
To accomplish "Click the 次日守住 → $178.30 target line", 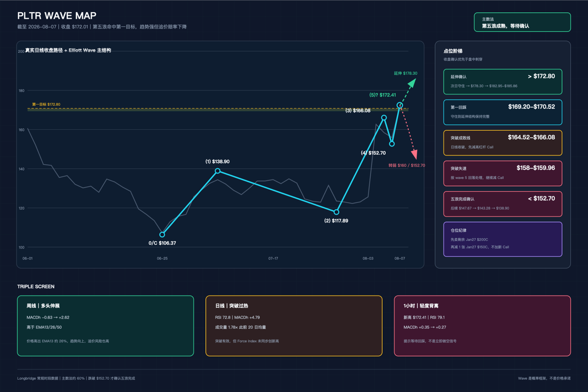I will pyautogui.click(x=484, y=86).
